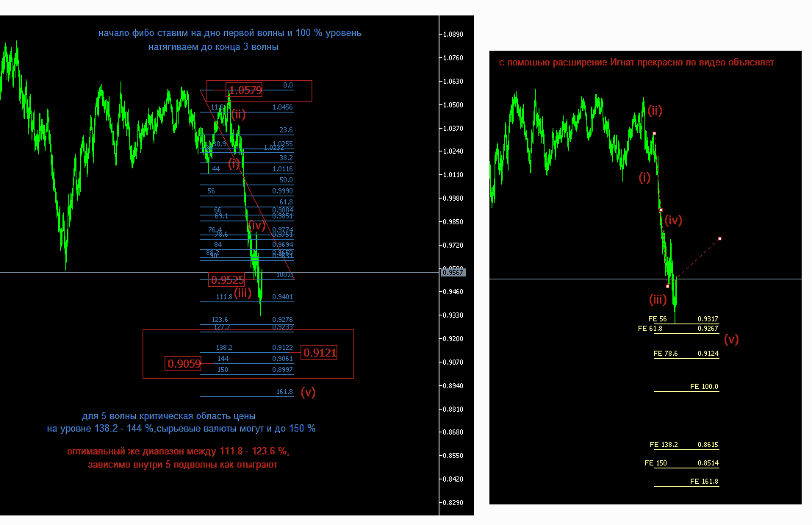Click wave (iii) label in right chart
This screenshot has width=812, height=525.
(x=658, y=299)
